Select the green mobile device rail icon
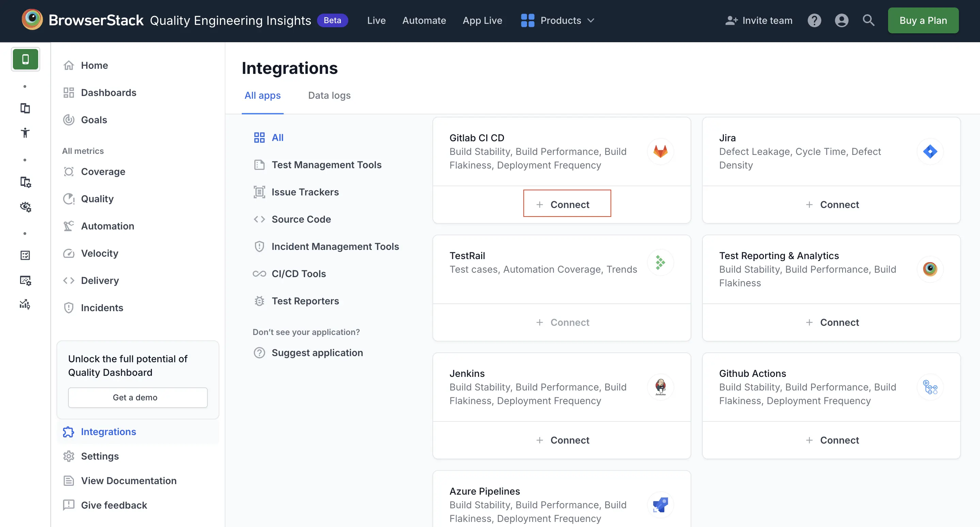980x527 pixels. click(x=26, y=59)
